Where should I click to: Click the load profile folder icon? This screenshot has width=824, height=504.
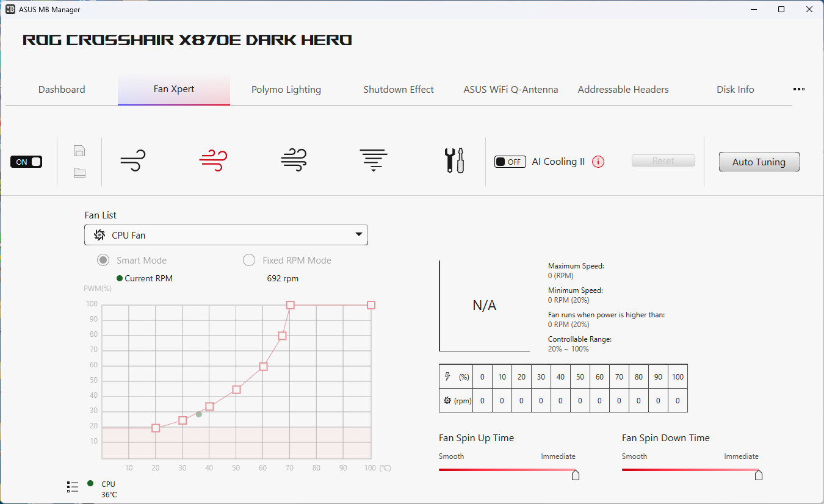pos(79,173)
